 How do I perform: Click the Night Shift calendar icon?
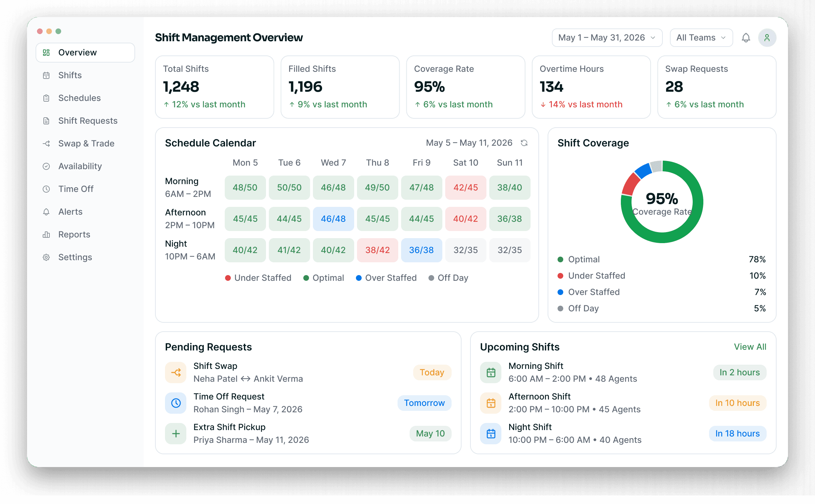click(x=491, y=433)
